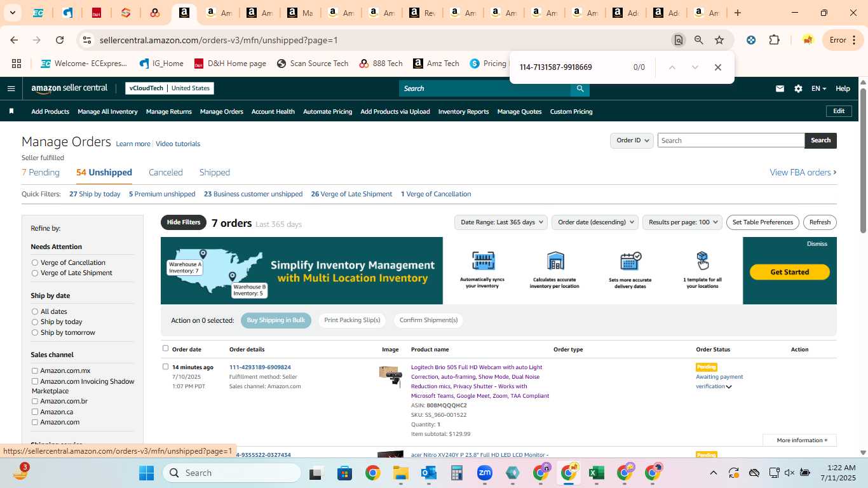Click the Get Started banner button

[x=790, y=272]
